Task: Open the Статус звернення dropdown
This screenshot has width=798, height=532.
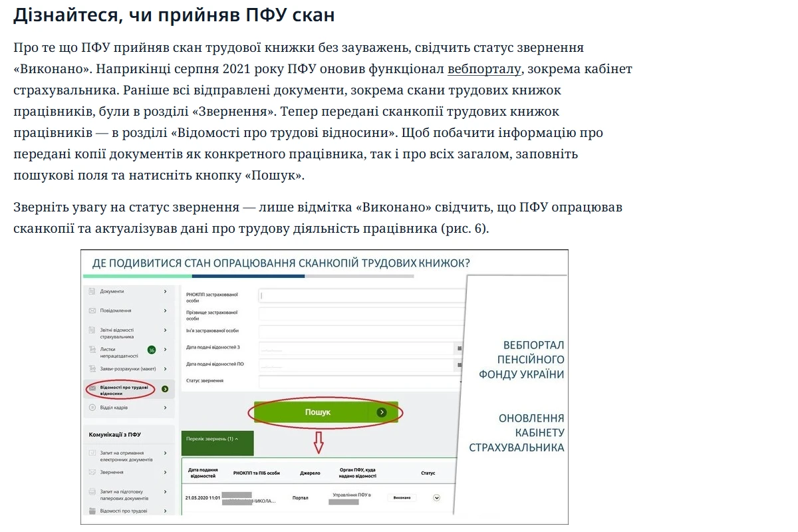Action: tap(361, 381)
